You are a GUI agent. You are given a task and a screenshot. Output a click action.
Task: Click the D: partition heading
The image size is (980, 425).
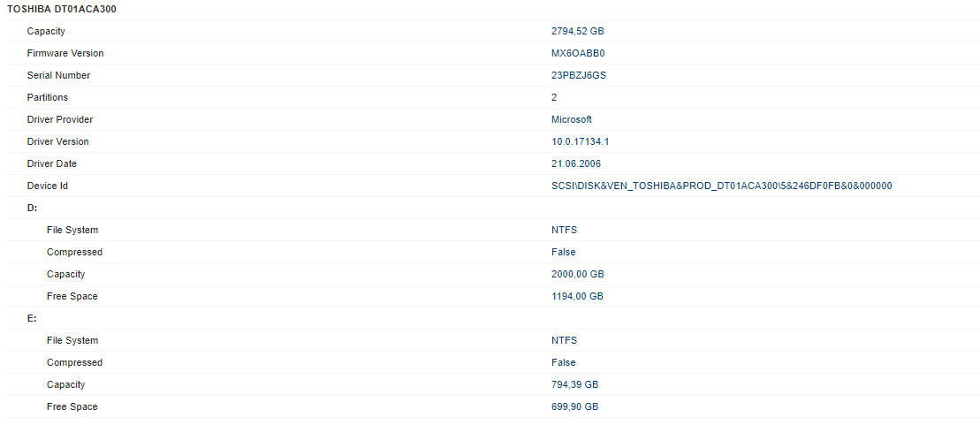click(32, 209)
